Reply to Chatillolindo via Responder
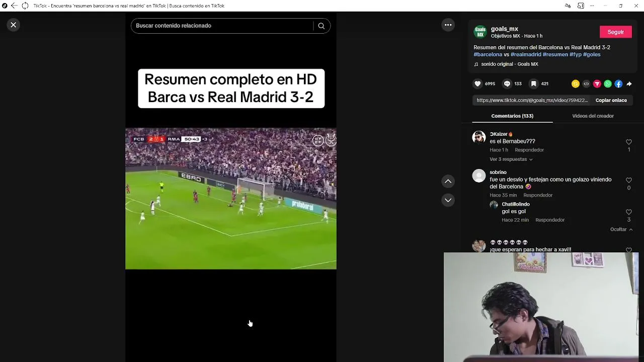644x362 pixels. [550, 220]
